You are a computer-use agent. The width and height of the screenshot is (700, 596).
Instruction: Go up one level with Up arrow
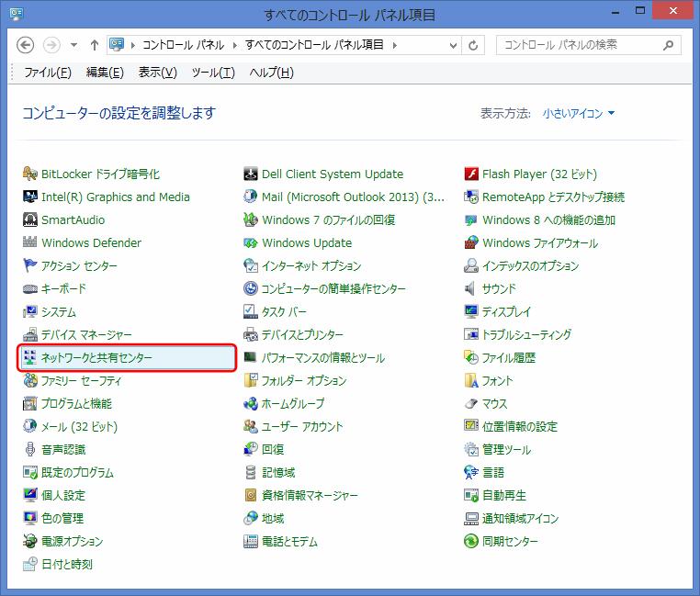[95, 45]
